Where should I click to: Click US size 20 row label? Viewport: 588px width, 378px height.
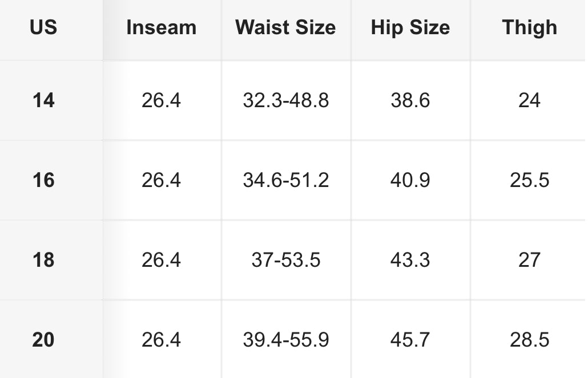click(x=43, y=340)
